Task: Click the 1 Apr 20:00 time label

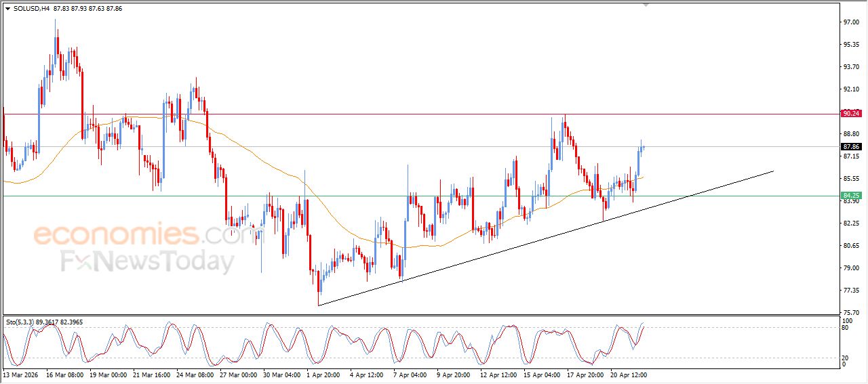Action: (x=324, y=374)
